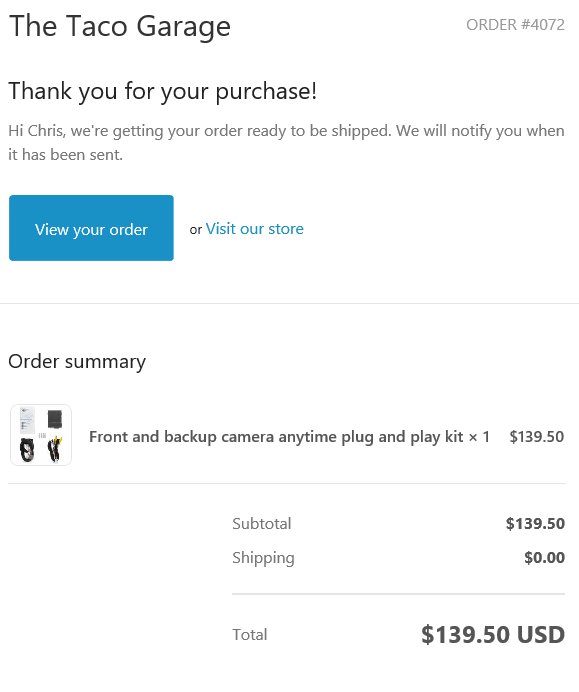Click the Hi Chris order message text

point(286,143)
